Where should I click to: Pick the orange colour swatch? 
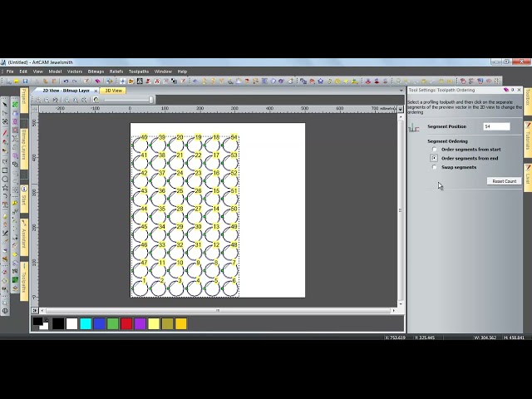(181, 323)
